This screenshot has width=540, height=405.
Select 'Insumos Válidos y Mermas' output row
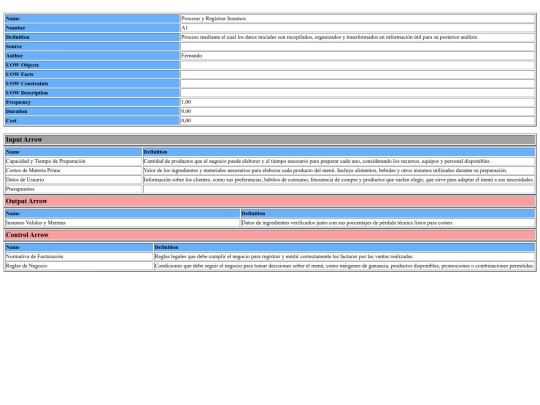pos(122,223)
